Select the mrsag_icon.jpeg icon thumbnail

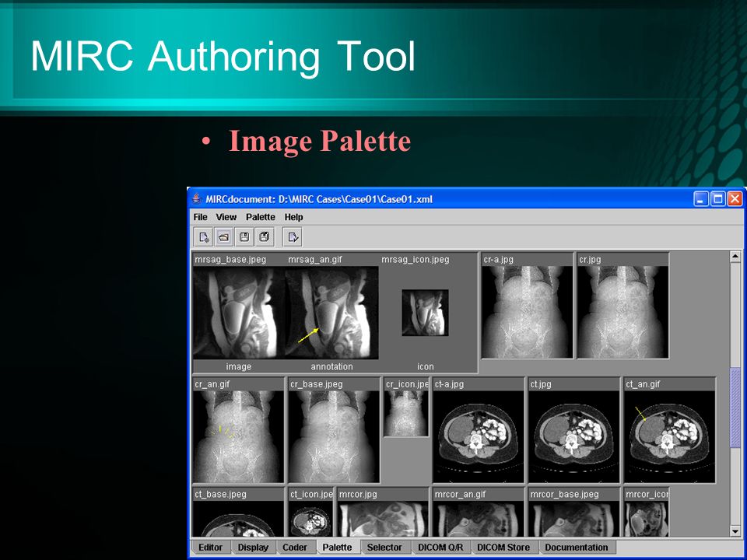(425, 313)
